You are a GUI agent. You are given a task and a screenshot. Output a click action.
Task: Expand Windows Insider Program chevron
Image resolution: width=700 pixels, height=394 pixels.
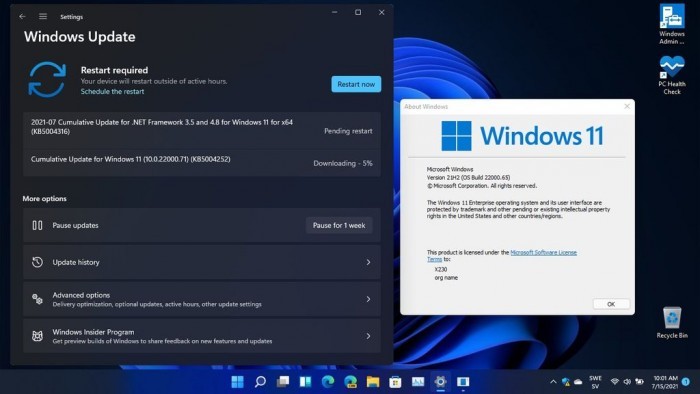(368, 336)
